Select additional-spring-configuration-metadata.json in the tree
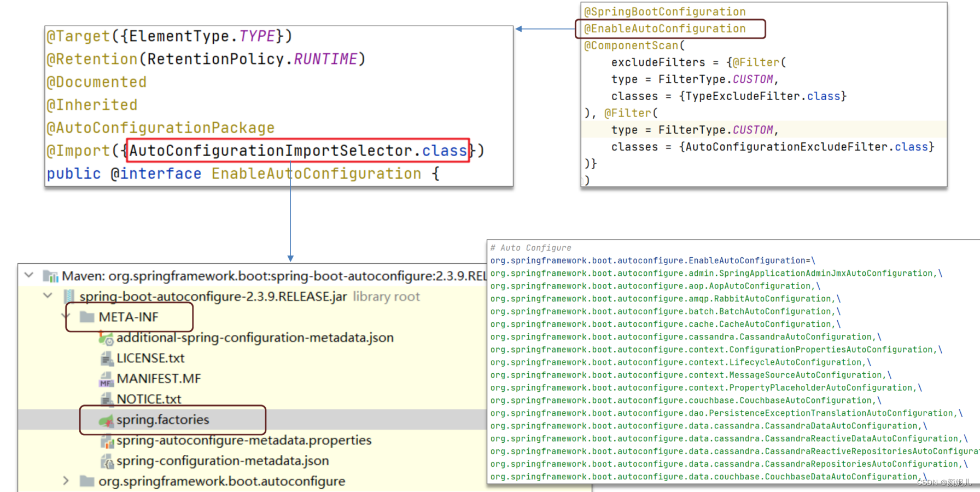The height and width of the screenshot is (492, 980). click(x=255, y=338)
